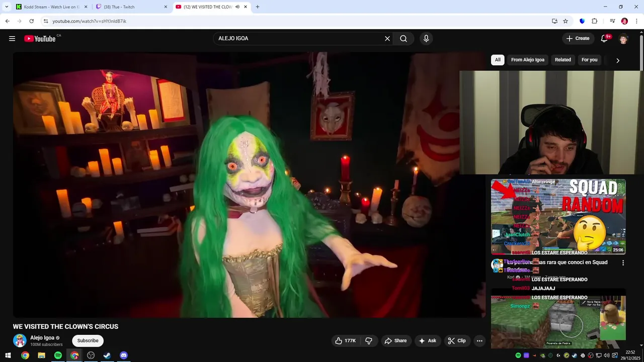The width and height of the screenshot is (644, 362).
Task: Open the taskbar clock and date
Action: click(x=630, y=355)
